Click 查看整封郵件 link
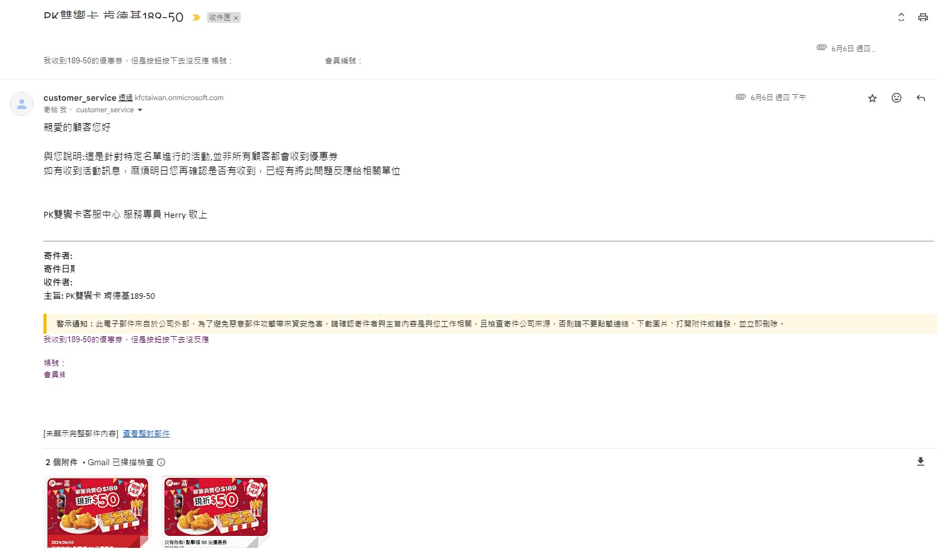937x560 pixels. pos(146,433)
